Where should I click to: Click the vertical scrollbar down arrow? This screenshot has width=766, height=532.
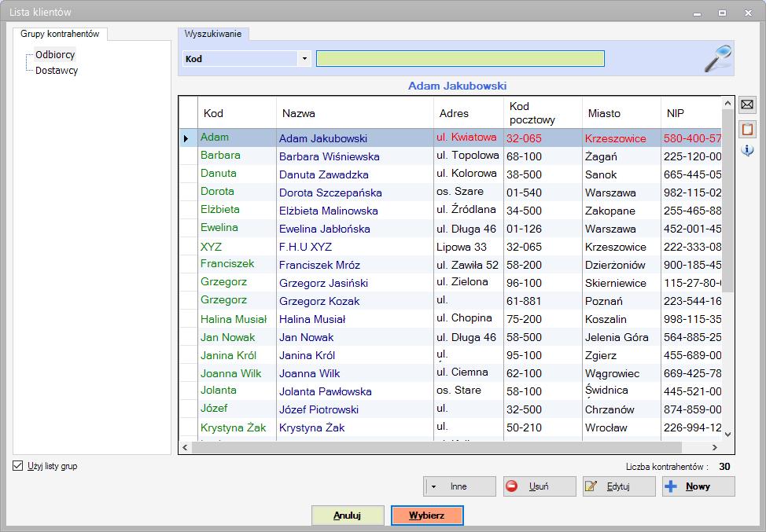[728, 435]
